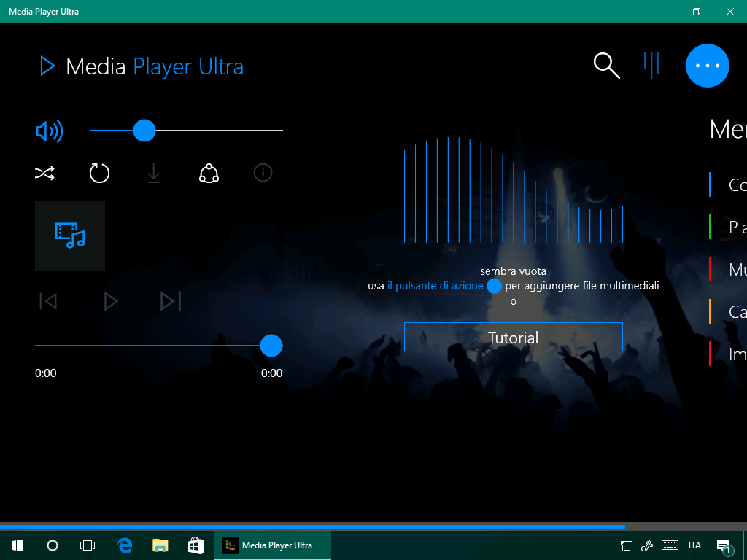Open the greyed info icon
Screen dimensions: 747x560
[263, 172]
